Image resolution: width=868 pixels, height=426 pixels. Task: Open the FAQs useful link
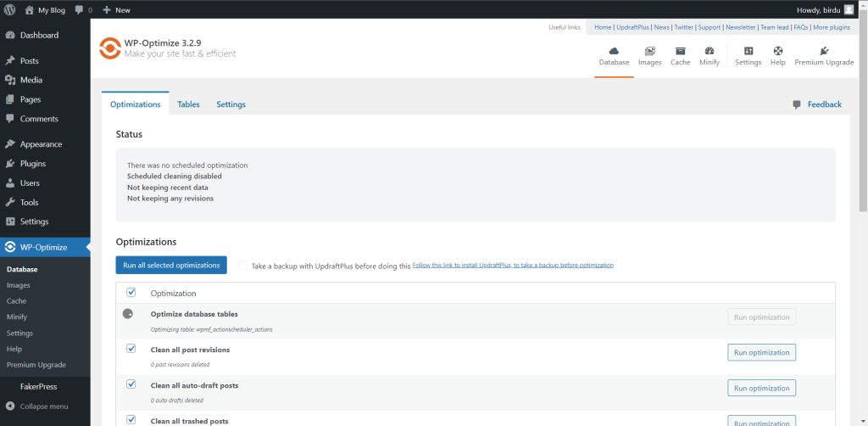pyautogui.click(x=800, y=27)
